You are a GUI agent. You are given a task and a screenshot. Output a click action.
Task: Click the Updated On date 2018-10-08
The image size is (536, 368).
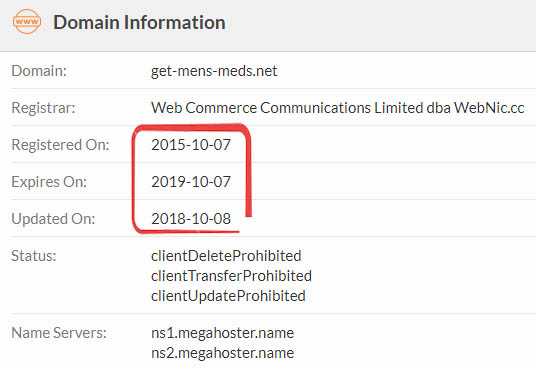point(191,219)
